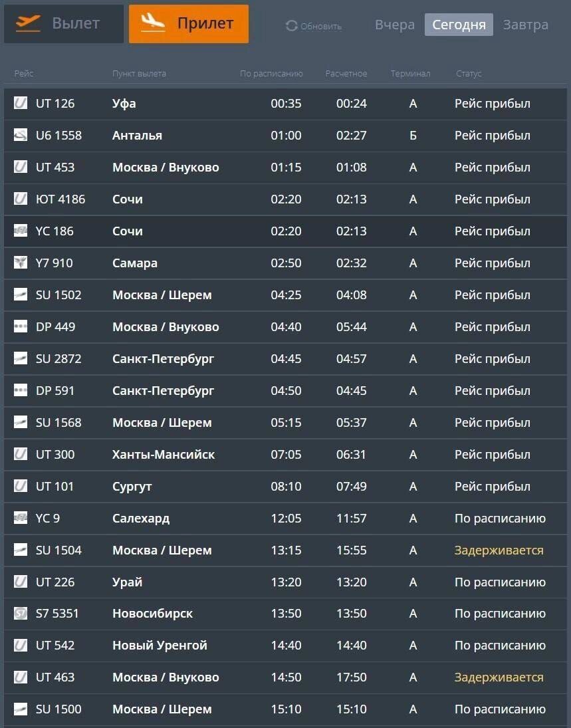Click flight number YC 186

(x=55, y=231)
